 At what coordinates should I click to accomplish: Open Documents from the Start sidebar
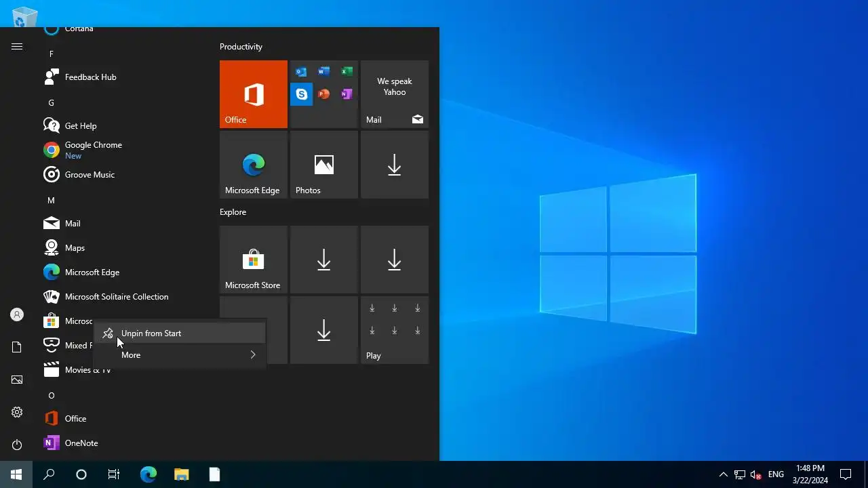(x=17, y=347)
